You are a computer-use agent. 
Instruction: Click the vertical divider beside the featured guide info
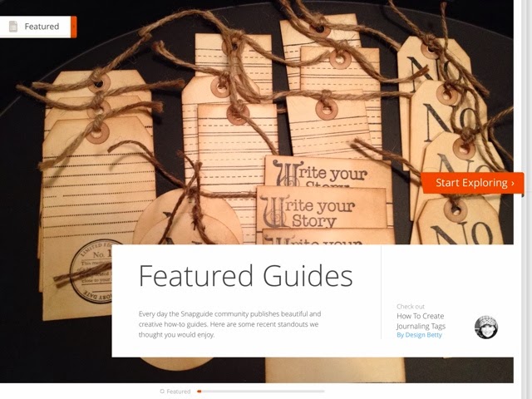[x=381, y=293]
